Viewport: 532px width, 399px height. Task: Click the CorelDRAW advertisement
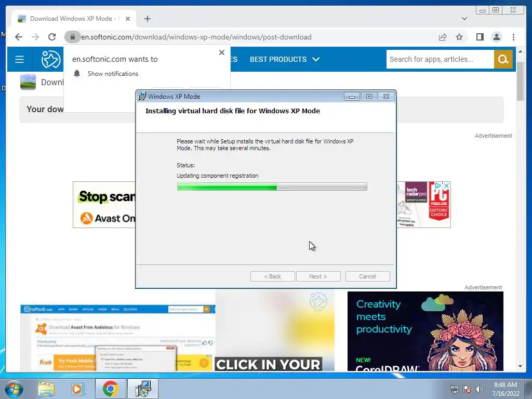(x=425, y=331)
